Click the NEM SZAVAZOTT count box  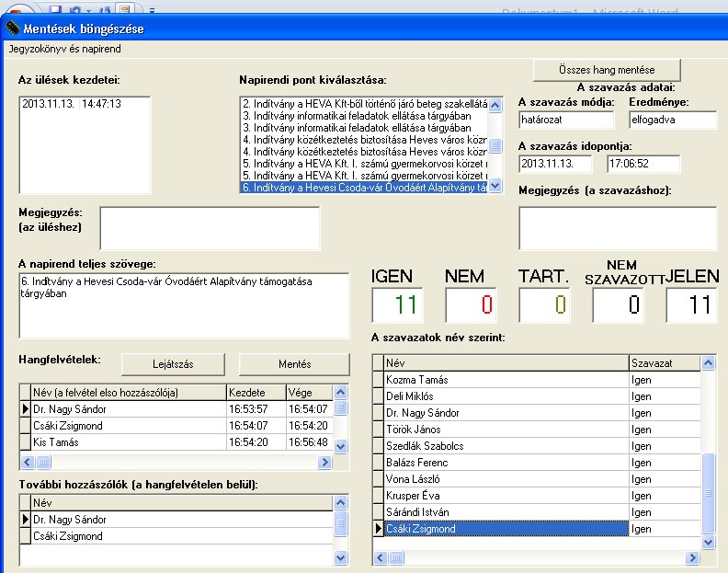pyautogui.click(x=618, y=305)
